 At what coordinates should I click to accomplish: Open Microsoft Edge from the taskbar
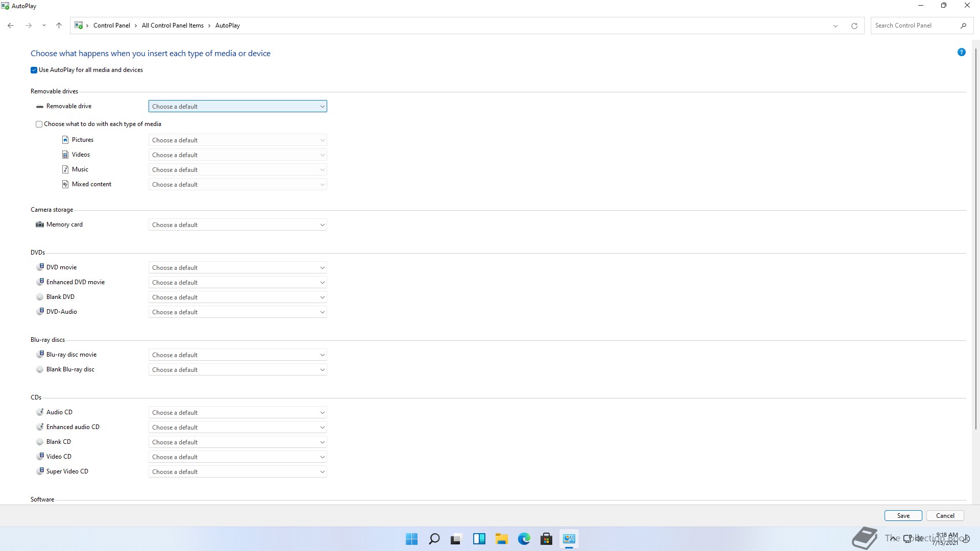click(x=524, y=539)
